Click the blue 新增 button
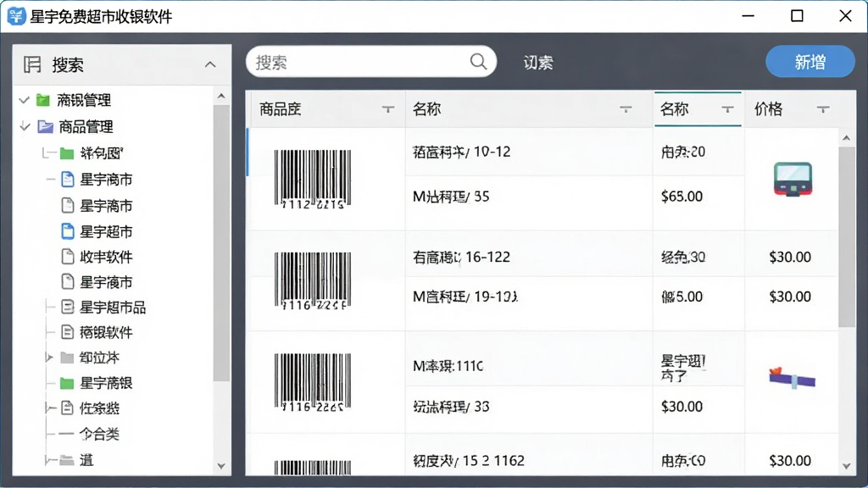868x488 pixels. pos(810,61)
